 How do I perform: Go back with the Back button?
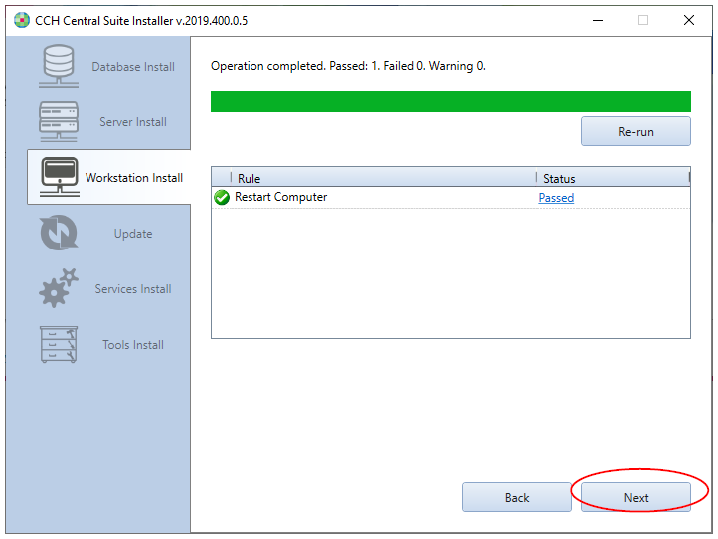517,497
